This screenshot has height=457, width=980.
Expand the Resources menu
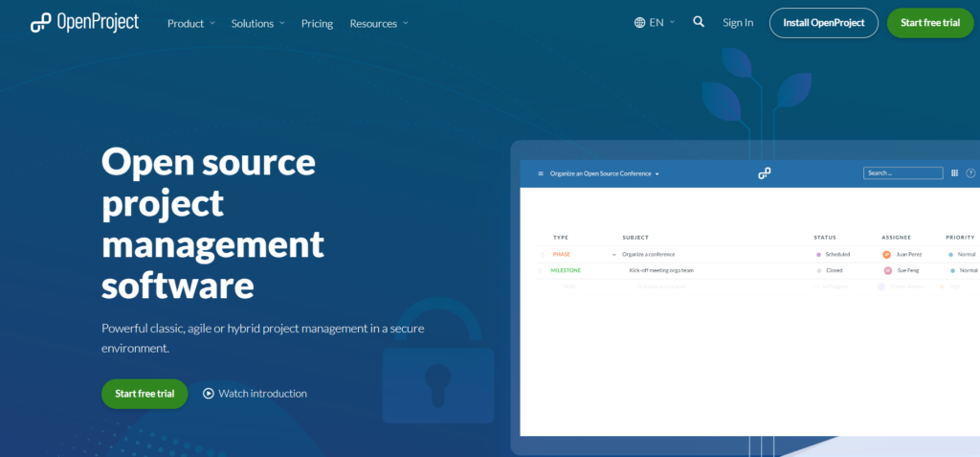coord(379,24)
